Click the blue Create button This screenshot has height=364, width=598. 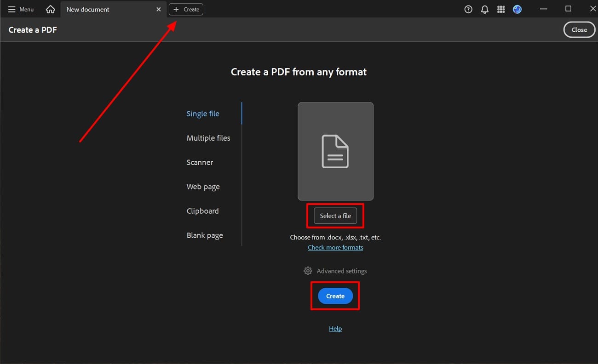335,296
